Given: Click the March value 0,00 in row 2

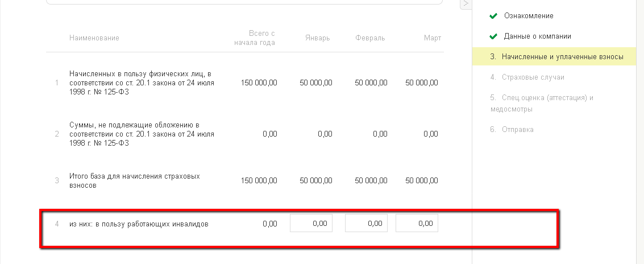Looking at the screenshot, I should point(431,134).
